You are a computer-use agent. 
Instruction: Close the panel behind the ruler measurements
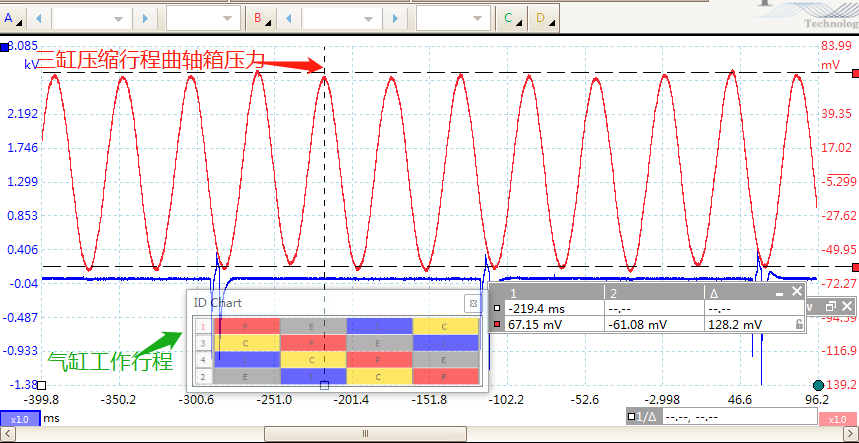(847, 306)
